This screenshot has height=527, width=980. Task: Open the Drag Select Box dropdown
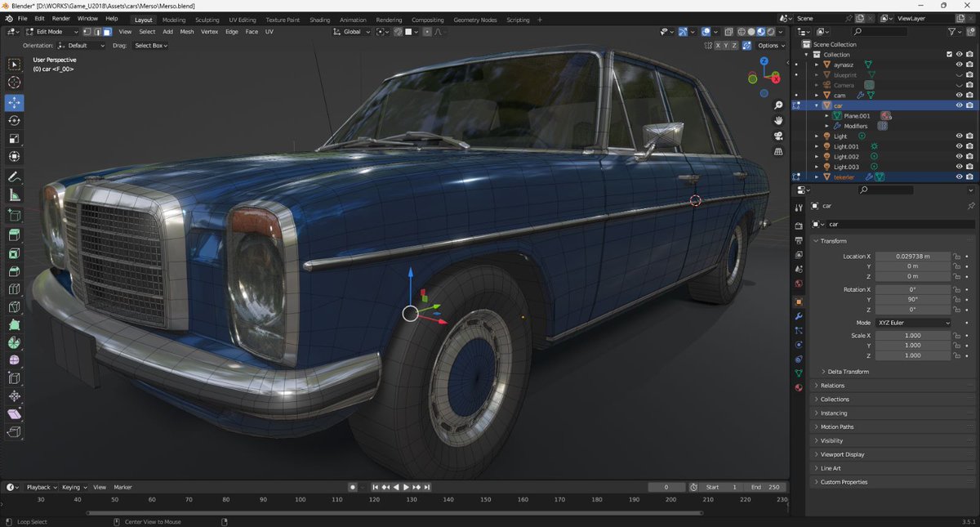[151, 46]
